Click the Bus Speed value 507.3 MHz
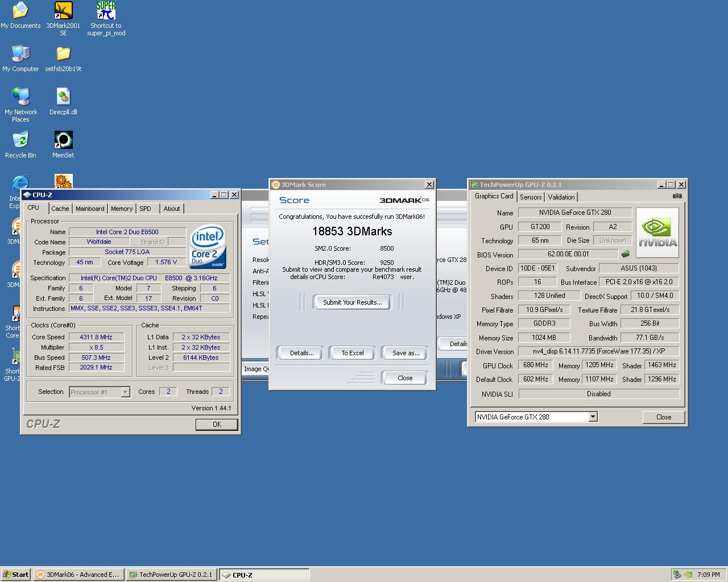This screenshot has height=582, width=728. pyautogui.click(x=96, y=357)
